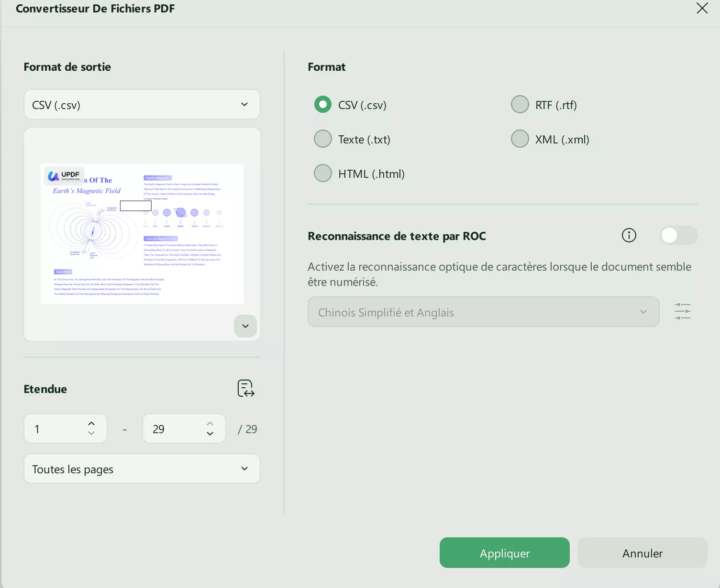
Task: Select the Texte (.txt) format
Action: [x=323, y=139]
